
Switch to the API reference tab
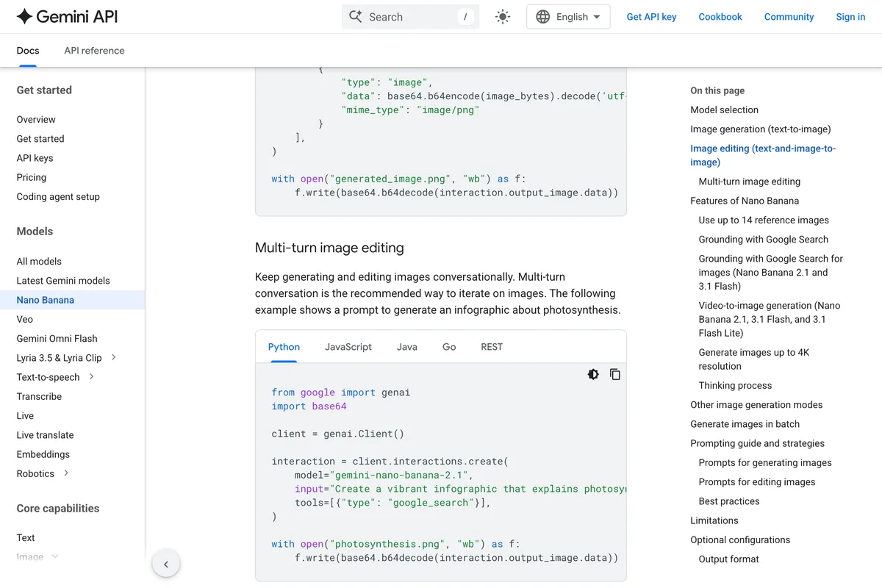[x=94, y=51]
